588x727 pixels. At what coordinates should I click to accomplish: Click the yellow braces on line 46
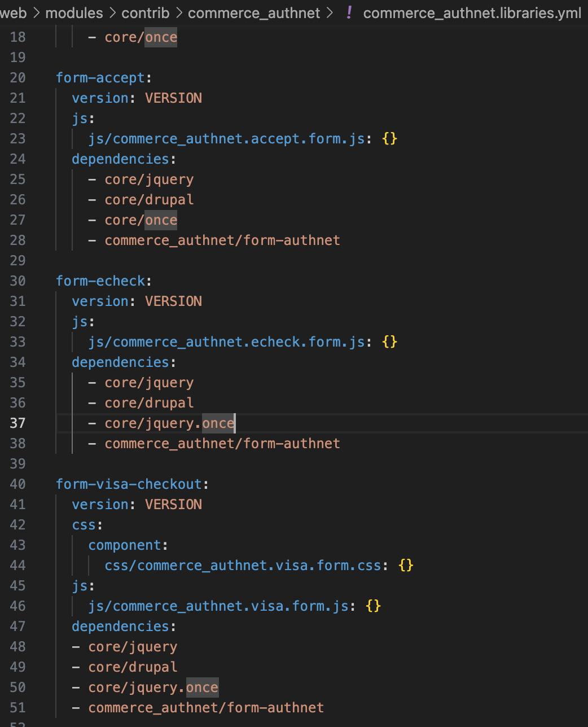coord(373,606)
